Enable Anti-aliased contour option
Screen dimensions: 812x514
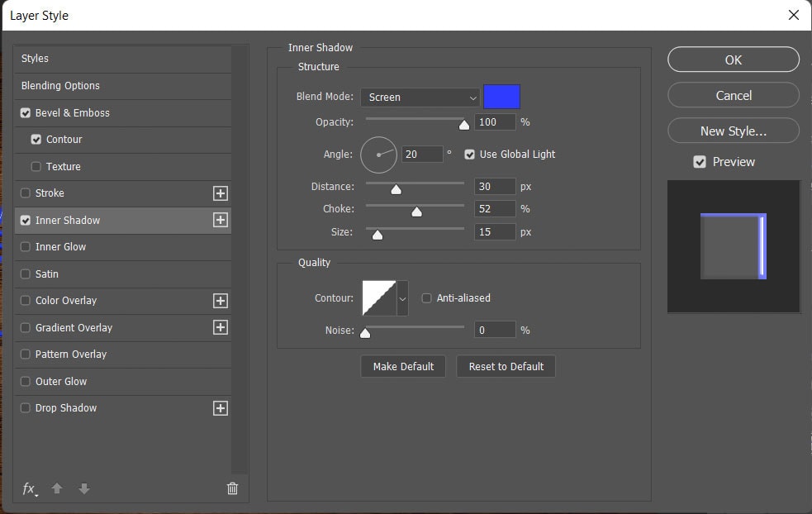[427, 298]
